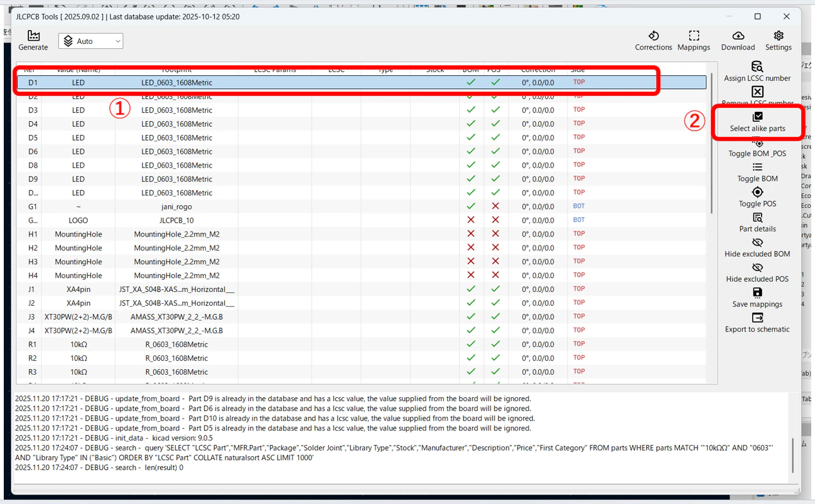Click Export to schematic
This screenshot has width=815, height=504.
coord(757,323)
